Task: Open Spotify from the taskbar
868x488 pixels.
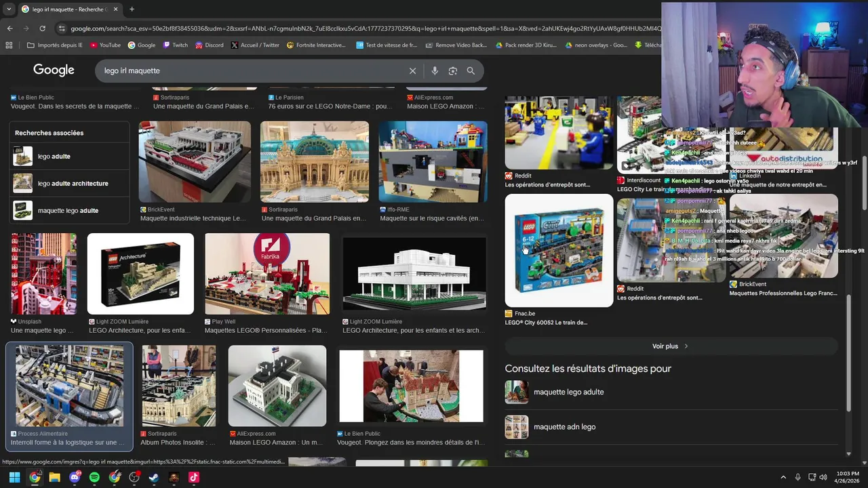Action: pos(94,477)
